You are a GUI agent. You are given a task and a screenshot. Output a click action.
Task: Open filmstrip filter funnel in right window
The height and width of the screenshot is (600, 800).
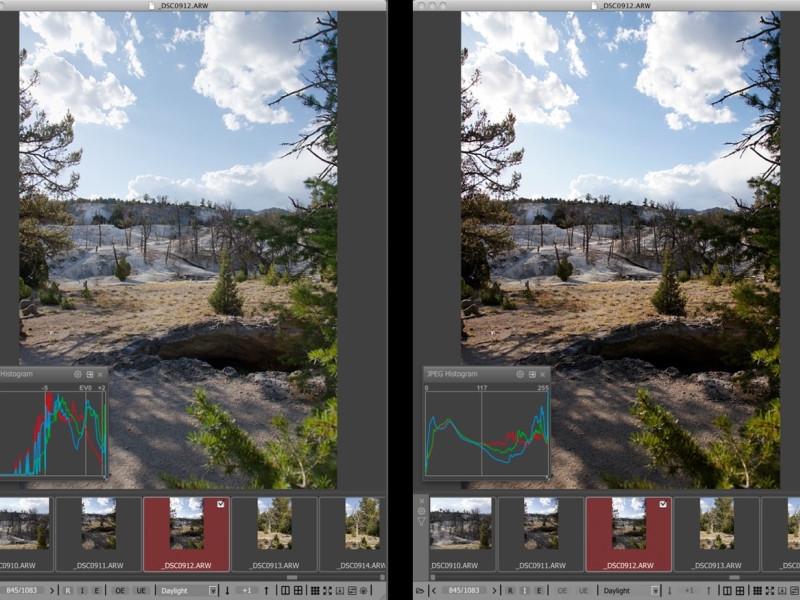pos(421,521)
